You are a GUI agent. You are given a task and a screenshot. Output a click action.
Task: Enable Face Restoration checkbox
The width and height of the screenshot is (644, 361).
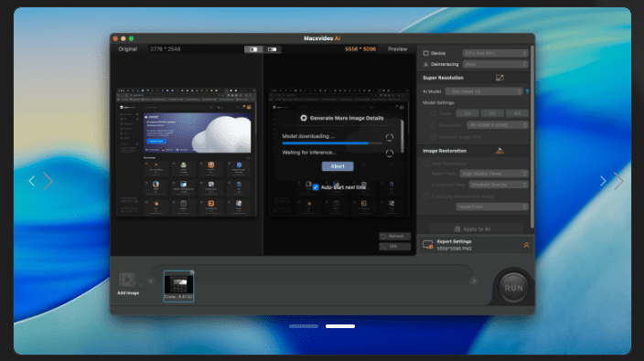point(426,164)
